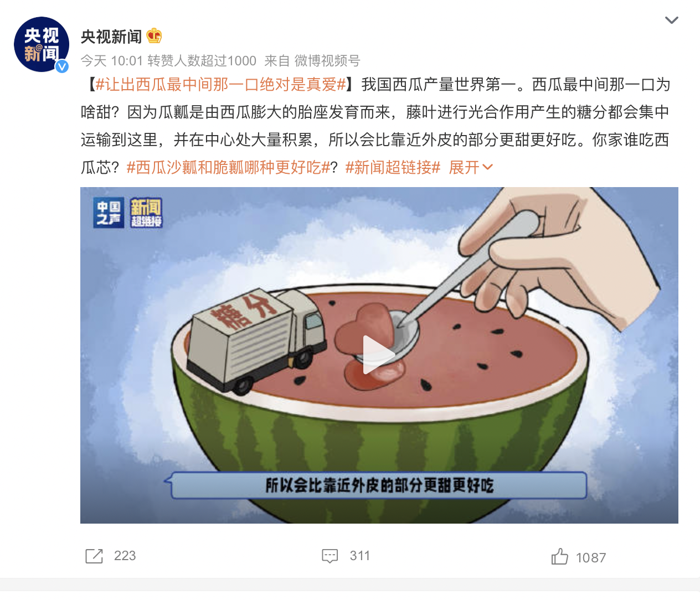
Task: Click the 央视新闻 account name
Action: pos(111,37)
